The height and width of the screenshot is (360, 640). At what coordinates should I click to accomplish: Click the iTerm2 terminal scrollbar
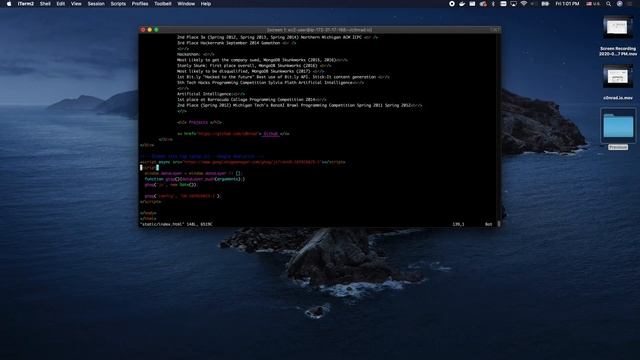coord(499,224)
